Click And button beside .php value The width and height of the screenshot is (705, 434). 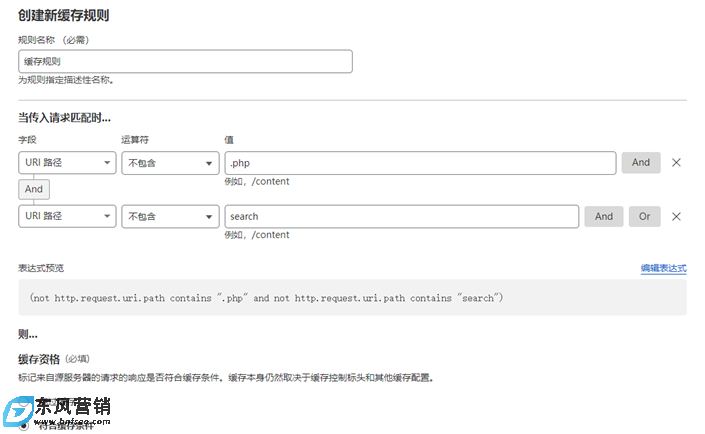[641, 163]
